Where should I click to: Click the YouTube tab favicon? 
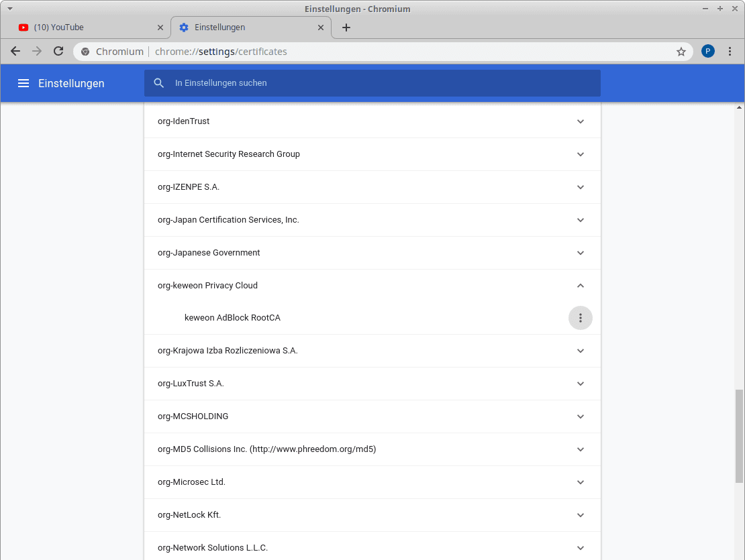click(x=23, y=27)
